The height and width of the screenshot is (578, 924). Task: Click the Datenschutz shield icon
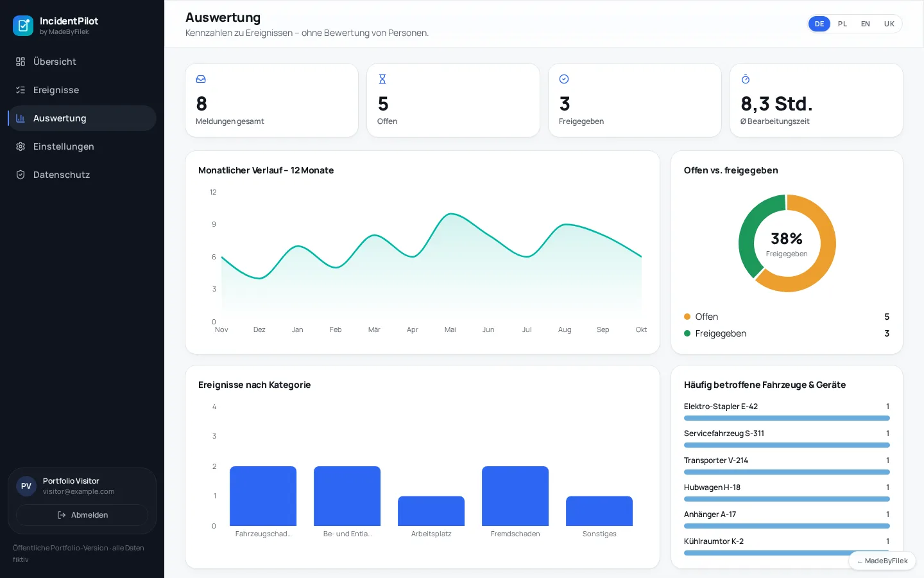coord(21,175)
